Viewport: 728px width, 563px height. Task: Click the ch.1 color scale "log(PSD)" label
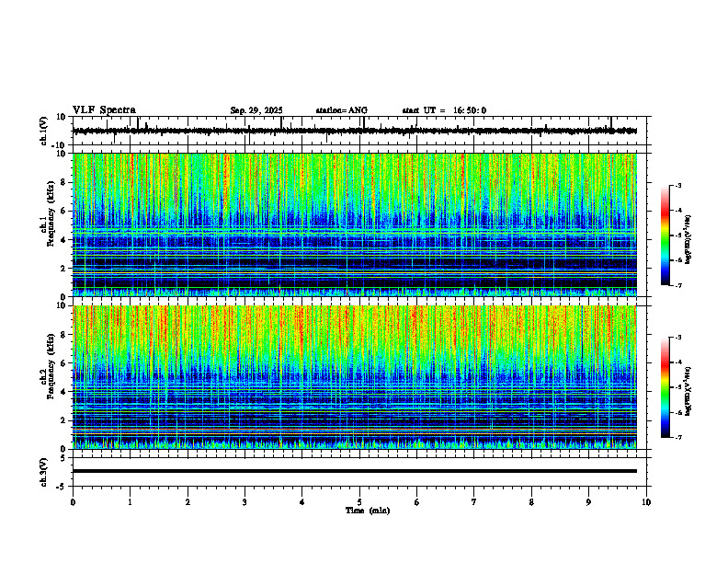coord(688,239)
